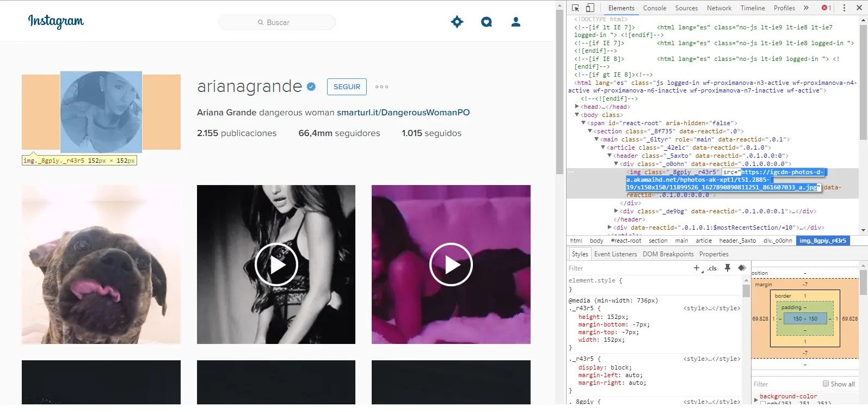This screenshot has width=868, height=412.
Task: Expand the head element node
Action: [577, 107]
